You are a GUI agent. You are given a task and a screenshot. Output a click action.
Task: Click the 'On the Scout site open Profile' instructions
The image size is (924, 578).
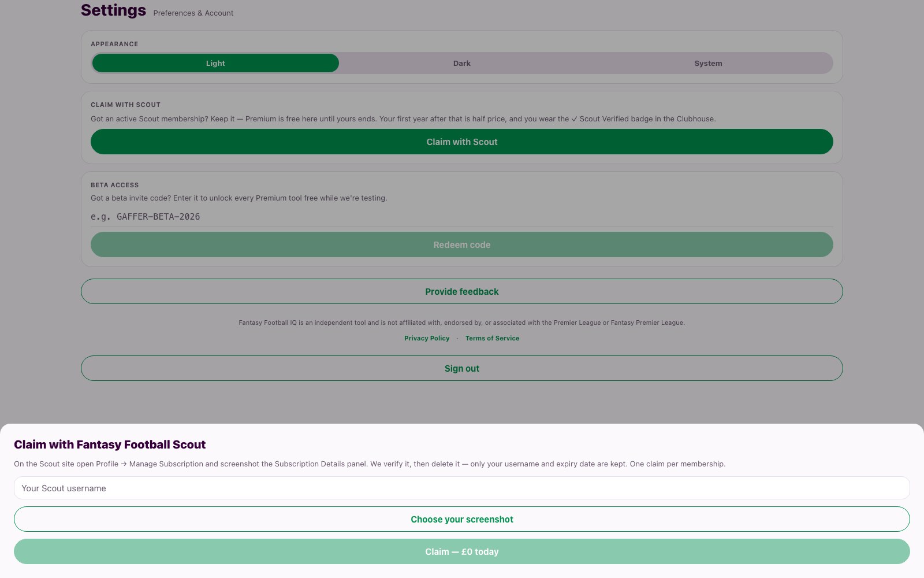(x=370, y=464)
